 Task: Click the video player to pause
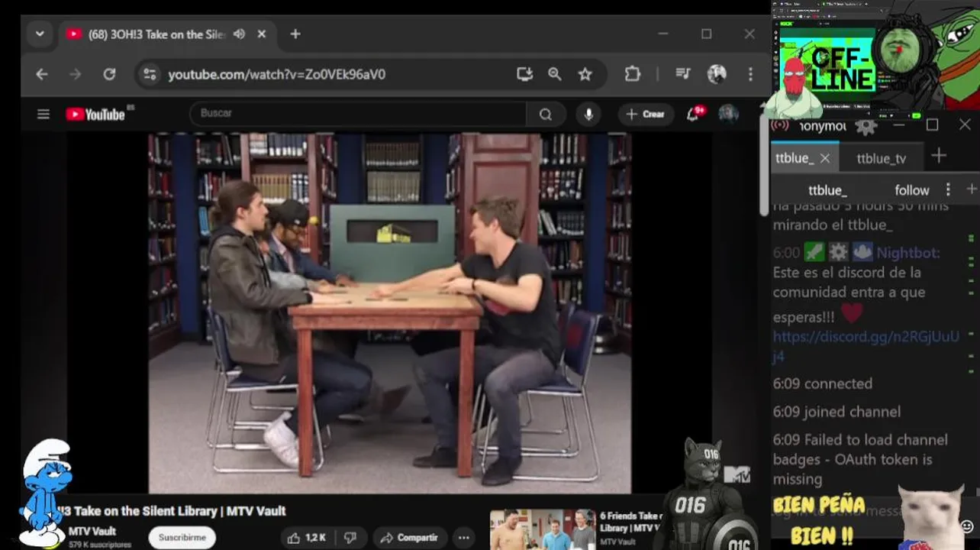pyautogui.click(x=389, y=313)
